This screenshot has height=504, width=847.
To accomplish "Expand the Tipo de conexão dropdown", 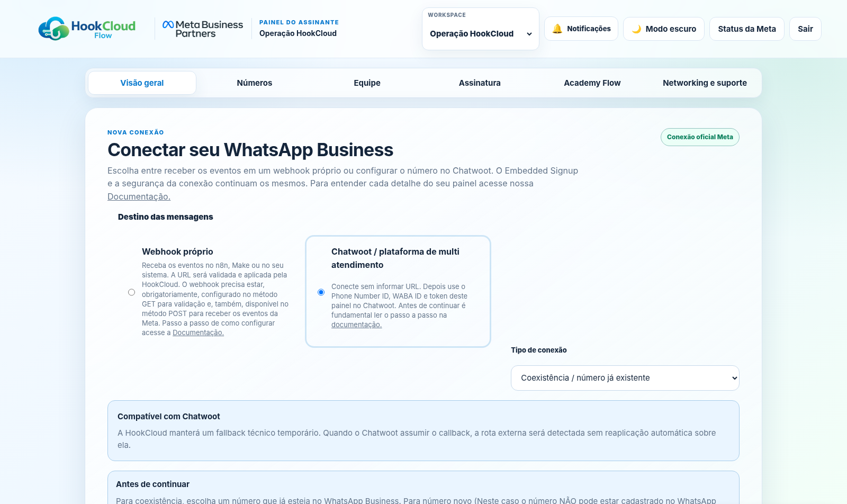I will (x=625, y=378).
